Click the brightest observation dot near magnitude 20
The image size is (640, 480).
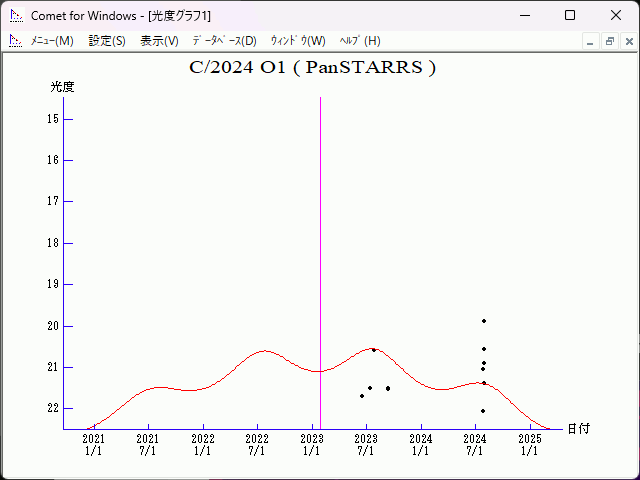click(484, 321)
